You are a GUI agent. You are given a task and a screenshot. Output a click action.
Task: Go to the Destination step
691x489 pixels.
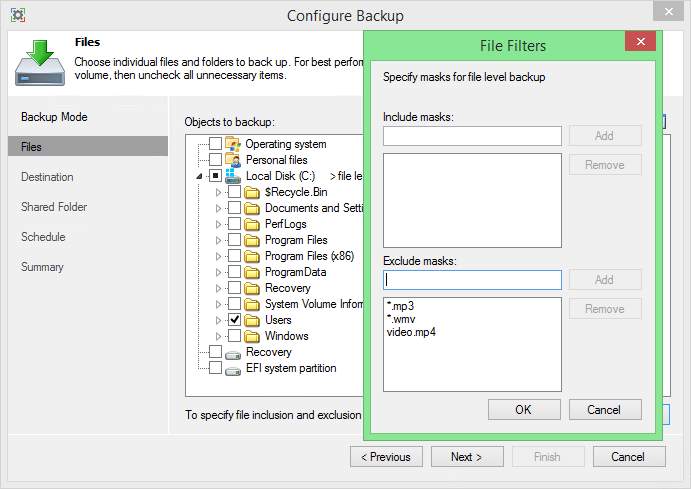tap(47, 177)
